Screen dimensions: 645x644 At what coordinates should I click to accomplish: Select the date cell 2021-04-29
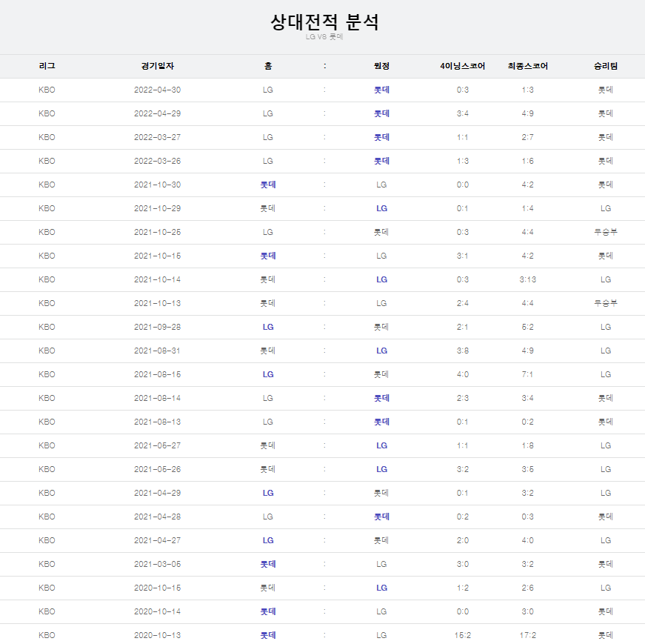[x=158, y=493]
